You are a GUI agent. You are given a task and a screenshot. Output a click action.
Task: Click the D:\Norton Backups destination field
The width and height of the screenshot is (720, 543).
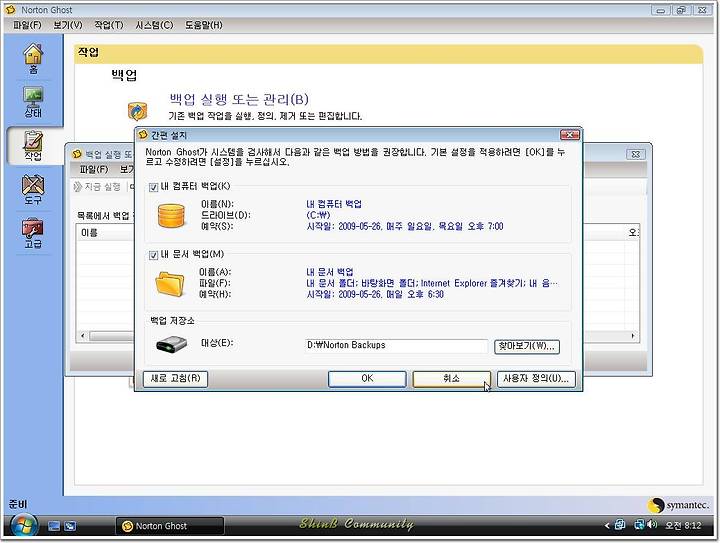(396, 345)
